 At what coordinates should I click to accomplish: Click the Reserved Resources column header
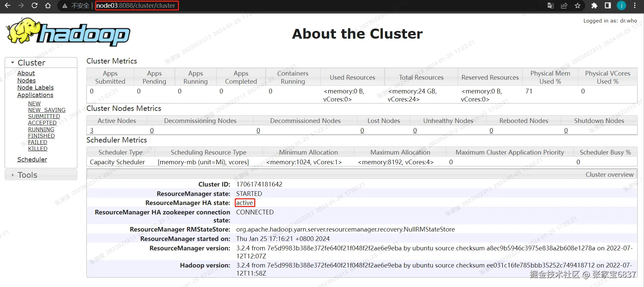(x=490, y=77)
